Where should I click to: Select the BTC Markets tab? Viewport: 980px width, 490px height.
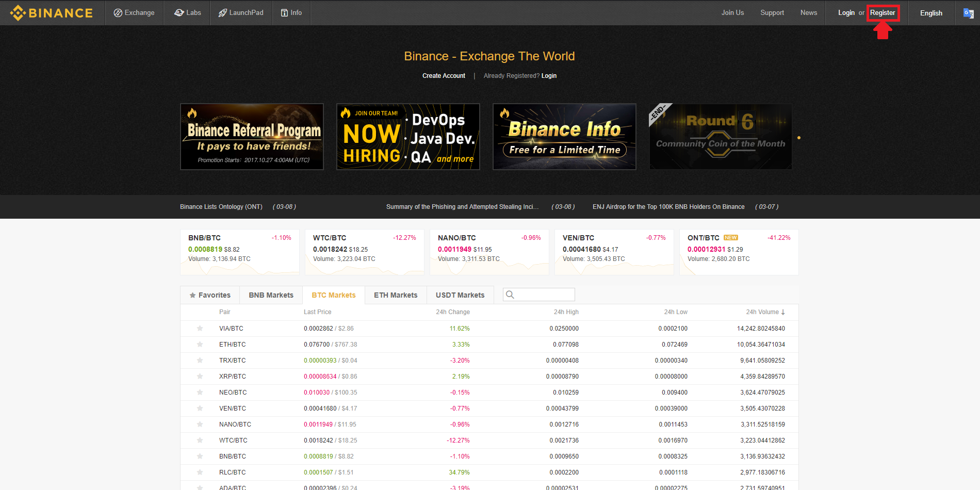pyautogui.click(x=334, y=295)
